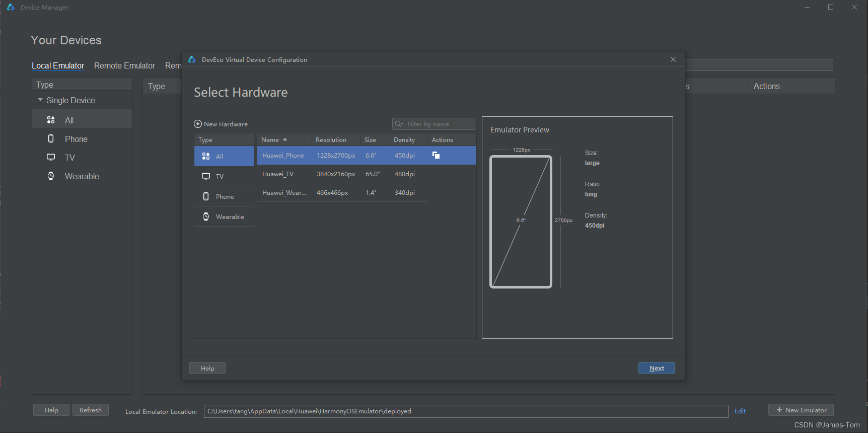
Task: Switch to the Local Emulator tab
Action: (58, 65)
